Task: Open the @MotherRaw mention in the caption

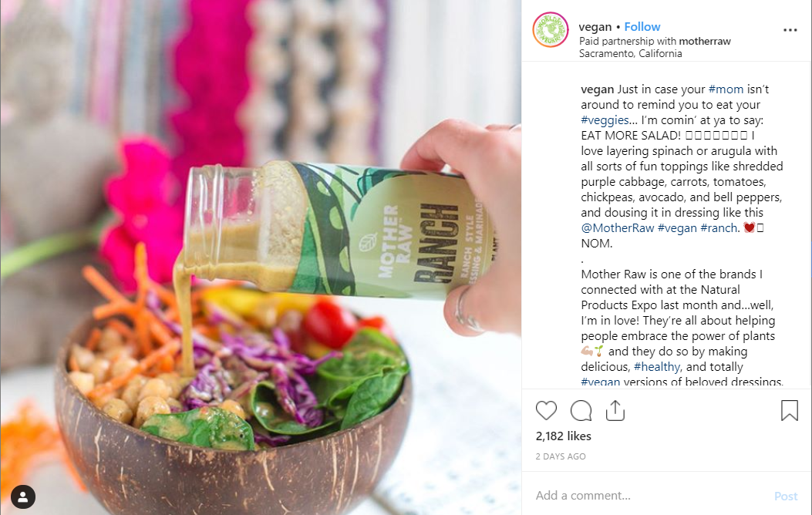Action: 617,227
